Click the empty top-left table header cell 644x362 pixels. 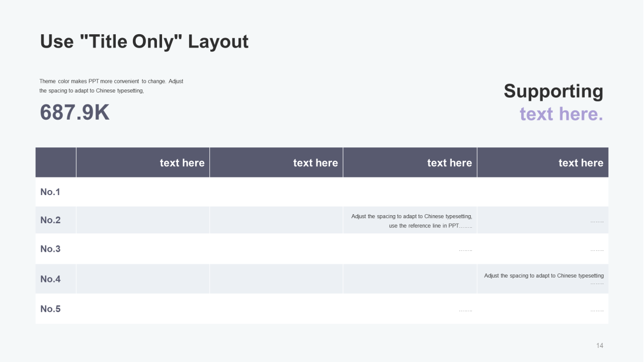point(56,162)
